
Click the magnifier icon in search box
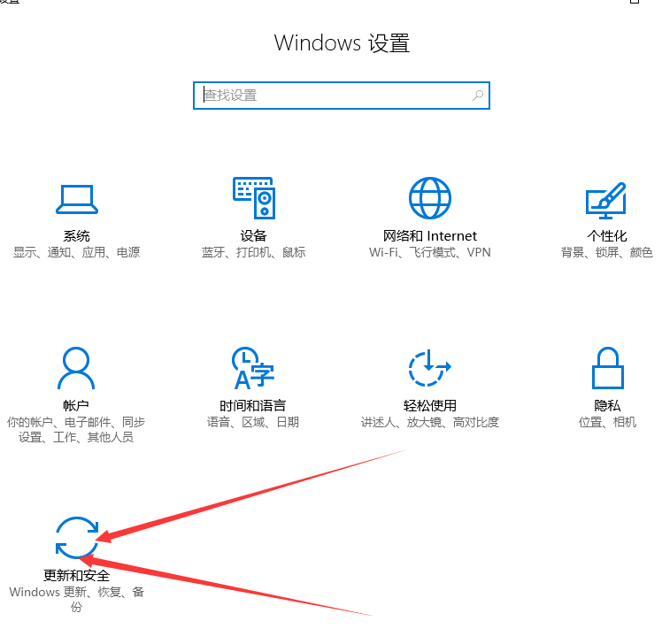point(478,96)
